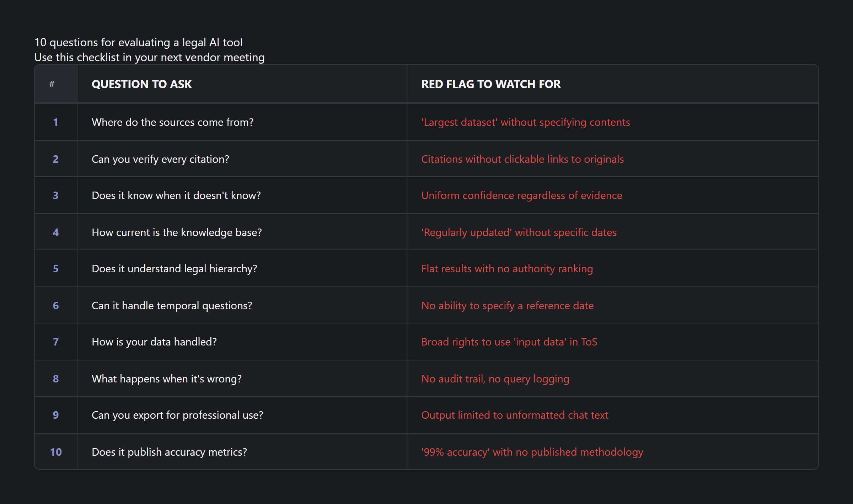This screenshot has height=504, width=853.
Task: Click 'Does it understand legal hierarchy?' question
Action: pyautogui.click(x=174, y=269)
